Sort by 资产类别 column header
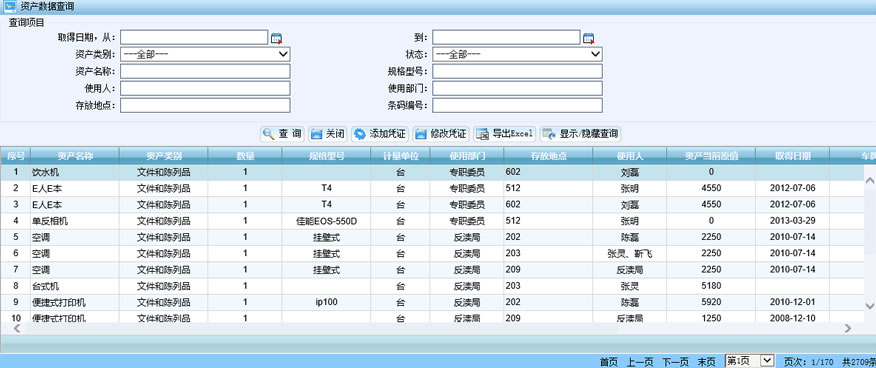This screenshot has height=368, width=876. coord(164,156)
